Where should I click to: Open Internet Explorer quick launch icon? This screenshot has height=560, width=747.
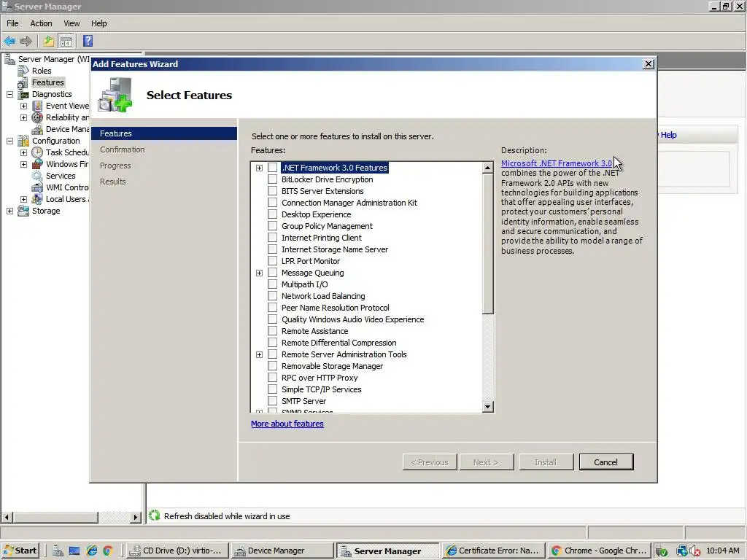[91, 551]
